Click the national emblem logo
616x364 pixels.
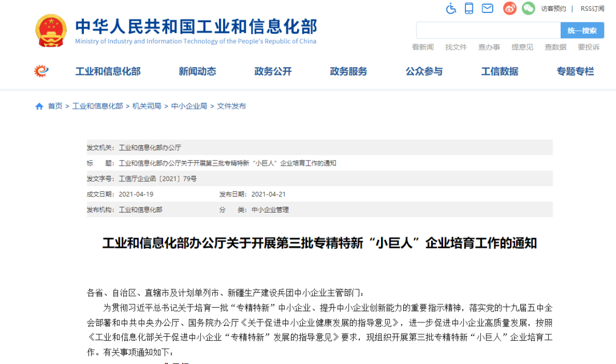coord(51,31)
